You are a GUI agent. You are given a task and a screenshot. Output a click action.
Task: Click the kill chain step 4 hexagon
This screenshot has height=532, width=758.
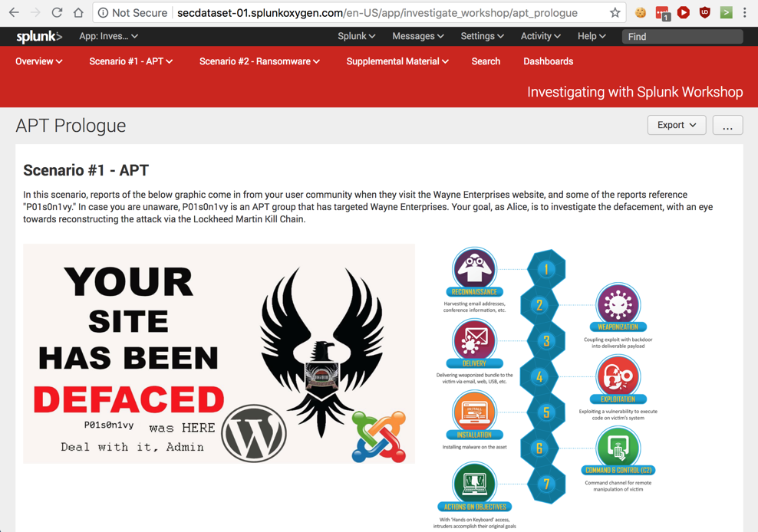click(539, 376)
